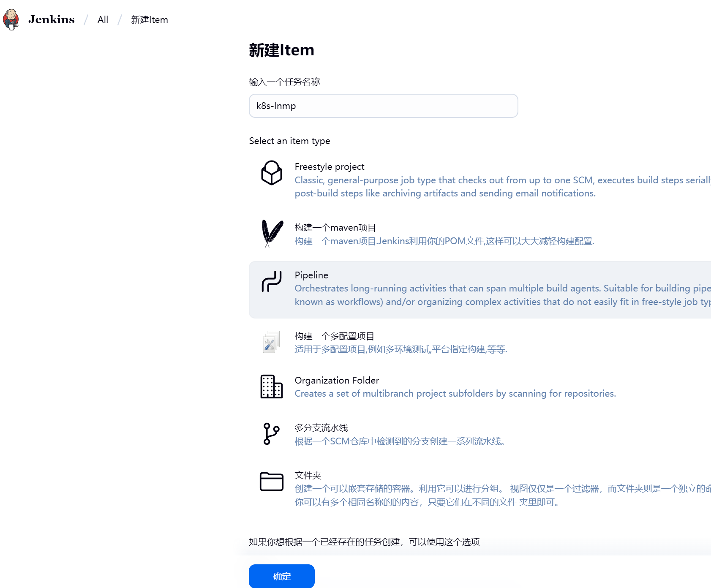711x588 pixels.
Task: Click the maven project feather icon
Action: pyautogui.click(x=272, y=234)
